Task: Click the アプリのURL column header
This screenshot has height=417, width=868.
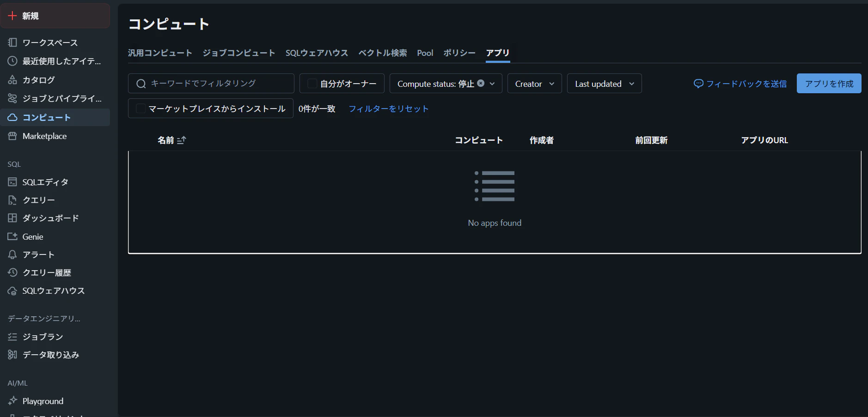Action: (764, 140)
